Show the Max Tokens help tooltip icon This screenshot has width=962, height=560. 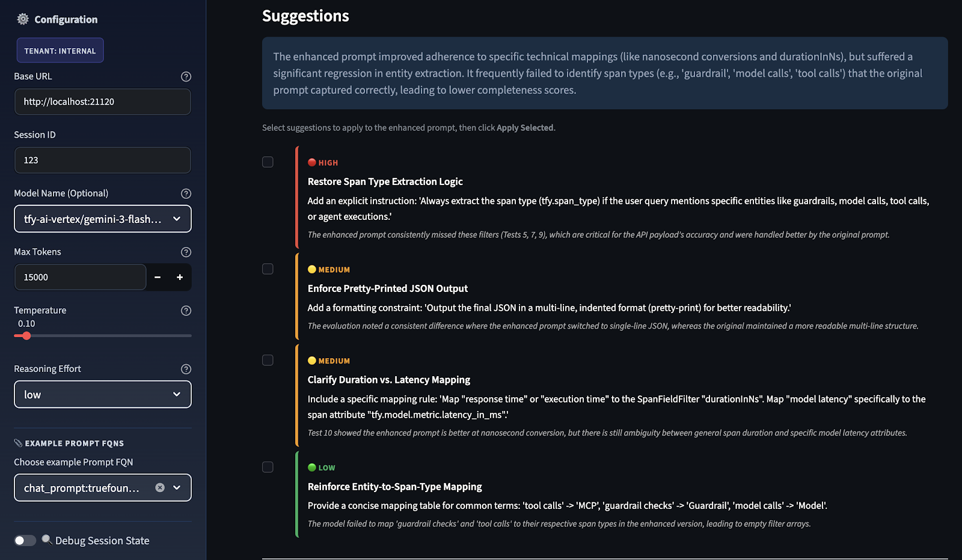tap(186, 252)
